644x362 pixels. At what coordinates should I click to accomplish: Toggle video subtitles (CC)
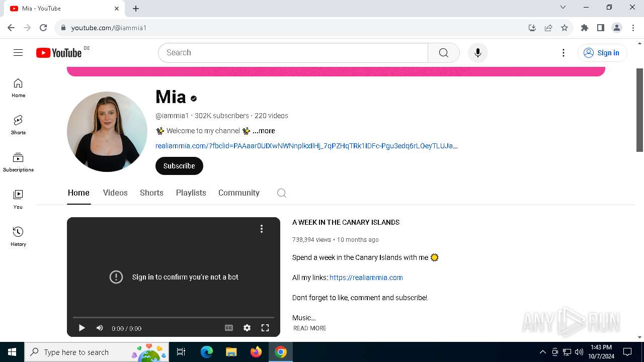pyautogui.click(x=229, y=328)
